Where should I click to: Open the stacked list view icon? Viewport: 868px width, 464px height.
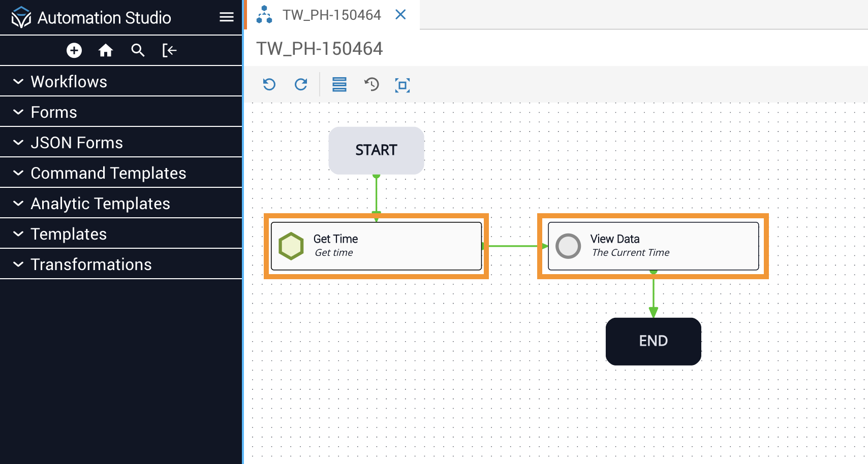[339, 84]
